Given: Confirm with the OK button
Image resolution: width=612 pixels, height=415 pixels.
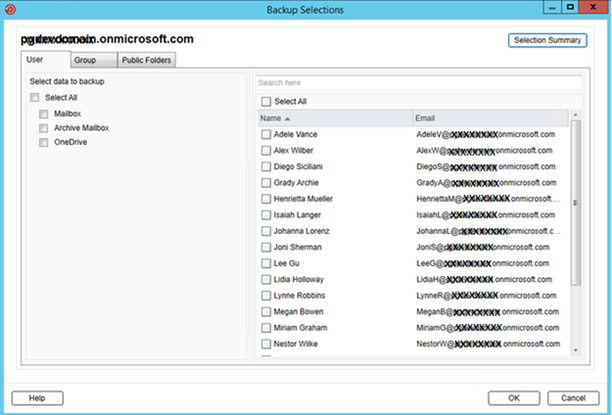Looking at the screenshot, I should tap(514, 398).
